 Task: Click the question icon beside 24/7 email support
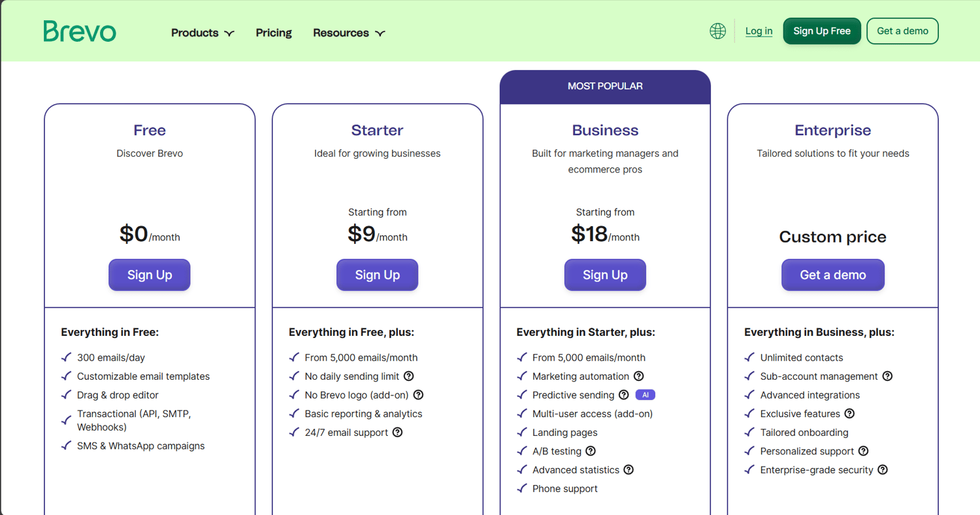coord(399,433)
